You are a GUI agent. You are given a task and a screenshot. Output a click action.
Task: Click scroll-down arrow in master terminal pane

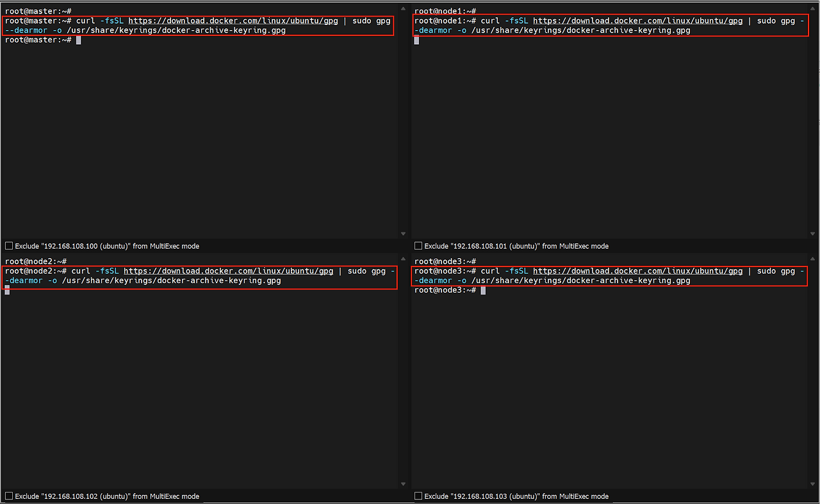[403, 234]
